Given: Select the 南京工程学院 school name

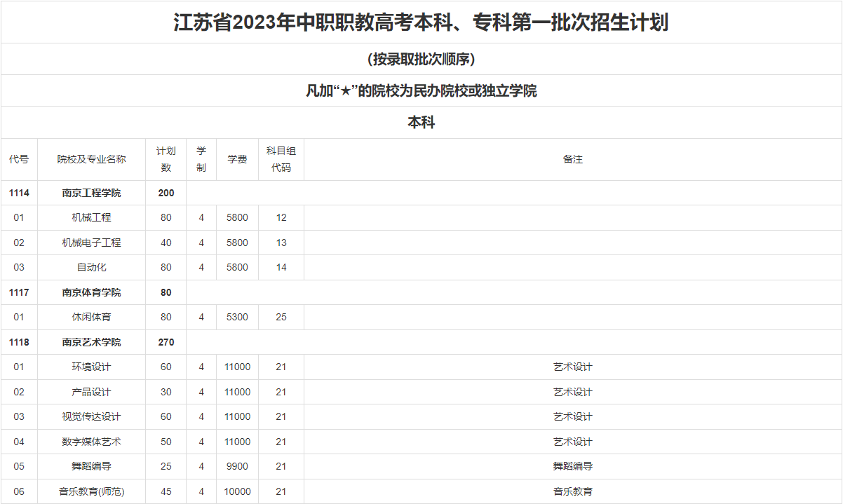Looking at the screenshot, I should point(91,193).
